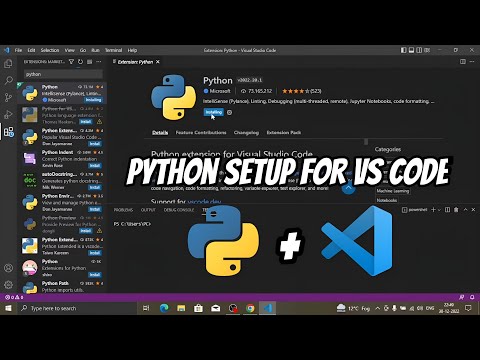Screen dimensions: 480x360
Task: Switch to the Extension Pack tab
Action: [x=284, y=133]
